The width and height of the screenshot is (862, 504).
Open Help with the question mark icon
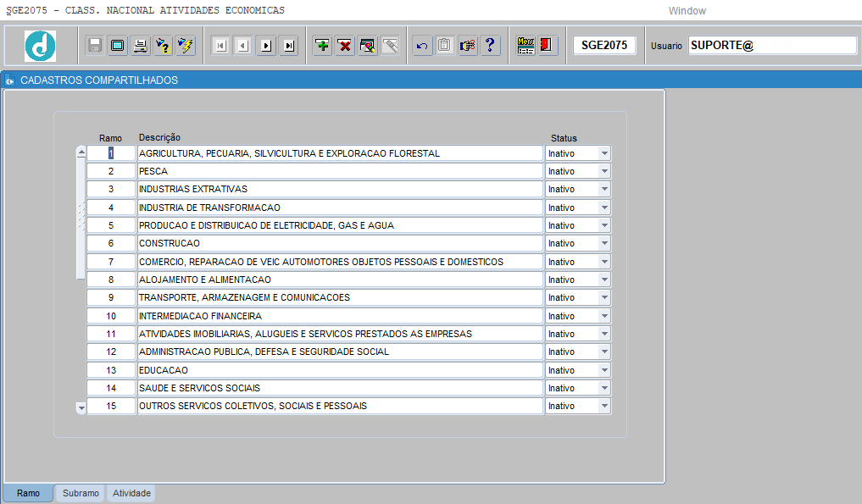coord(490,45)
